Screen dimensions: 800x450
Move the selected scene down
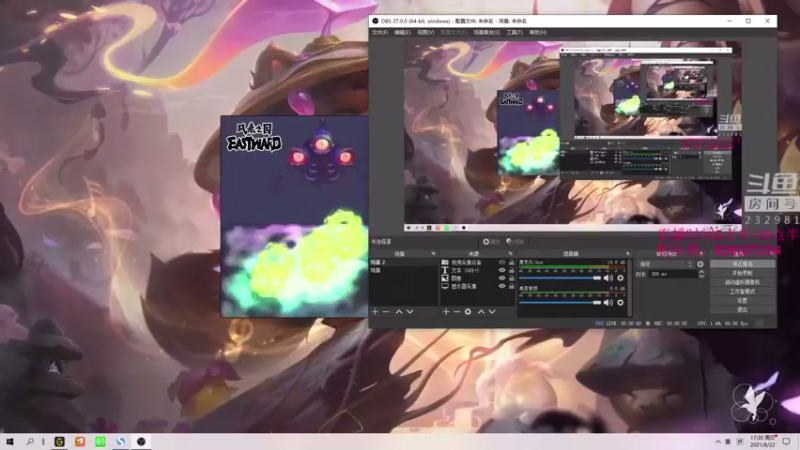click(410, 312)
